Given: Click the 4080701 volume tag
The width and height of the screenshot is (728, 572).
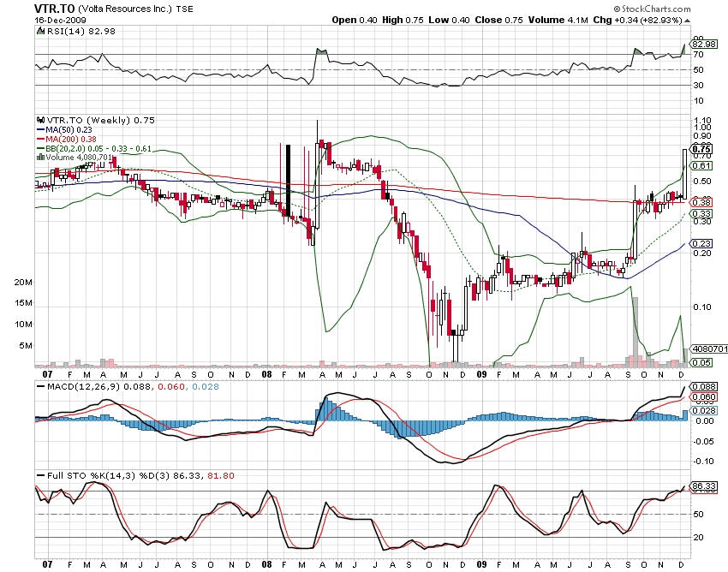Looking at the screenshot, I should (709, 349).
